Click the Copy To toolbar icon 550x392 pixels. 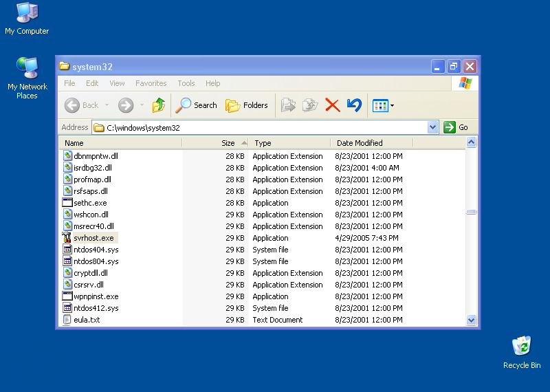click(310, 105)
